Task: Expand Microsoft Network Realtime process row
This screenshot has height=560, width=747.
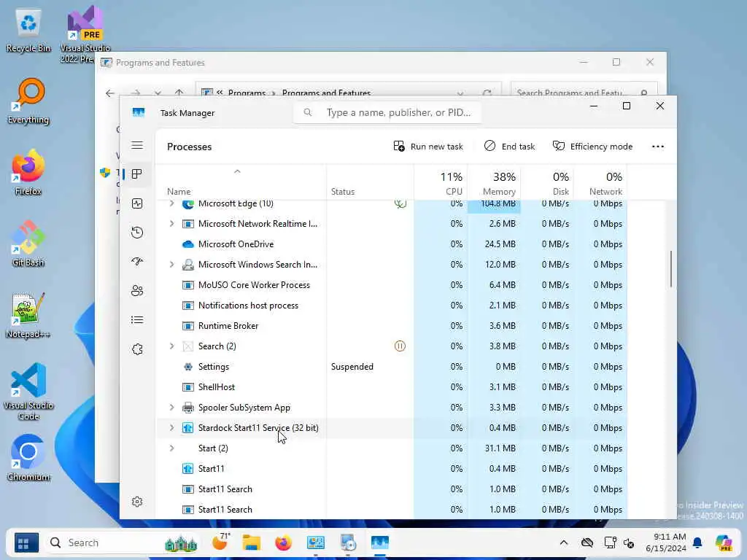Action: click(171, 224)
